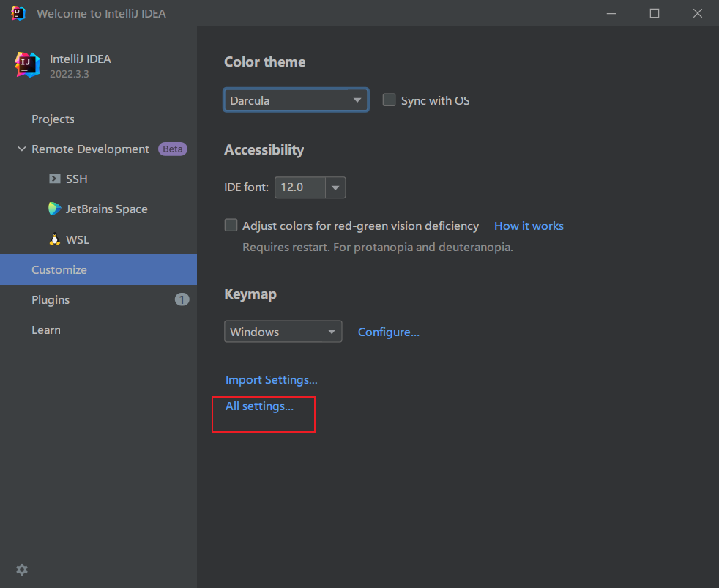Click the Plugins update count badge
719x588 pixels.
coord(182,299)
